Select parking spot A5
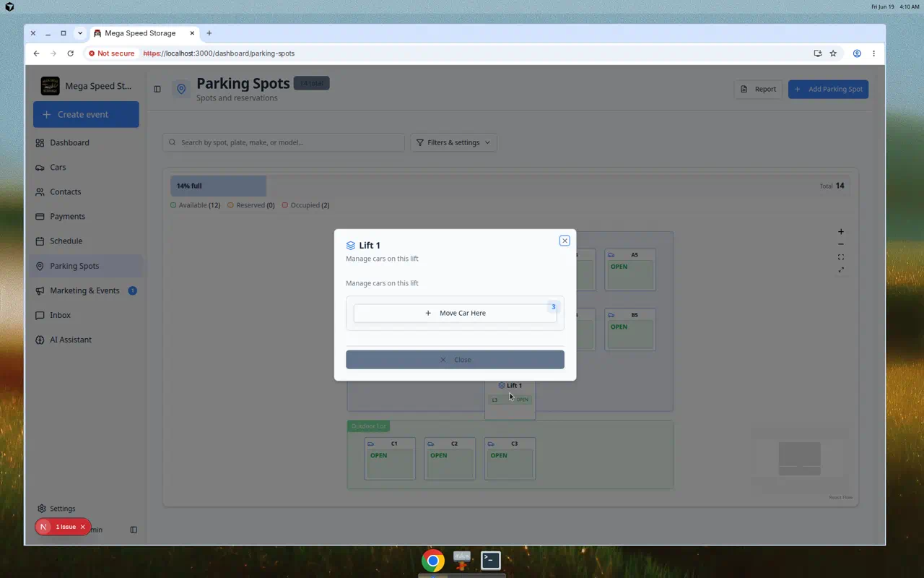924x578 pixels. click(630, 269)
